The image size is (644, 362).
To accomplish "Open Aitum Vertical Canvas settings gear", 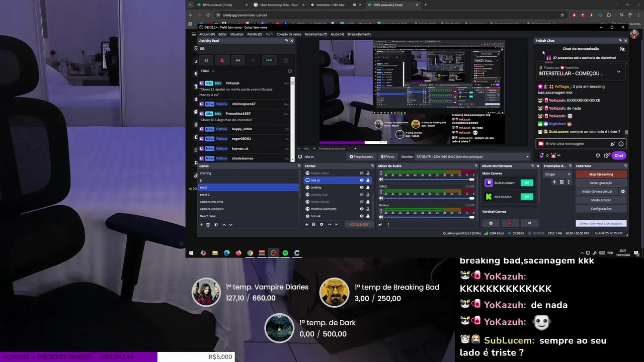I will coord(491,223).
